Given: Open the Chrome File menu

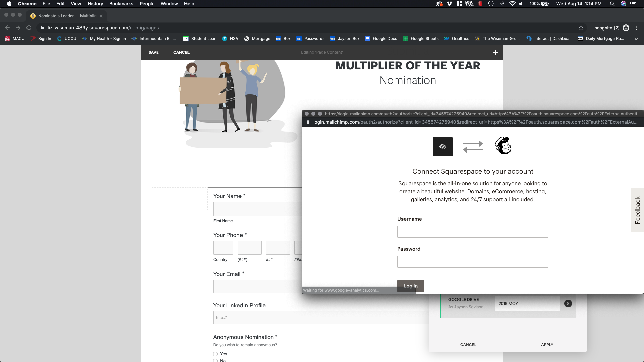Looking at the screenshot, I should coord(46,4).
